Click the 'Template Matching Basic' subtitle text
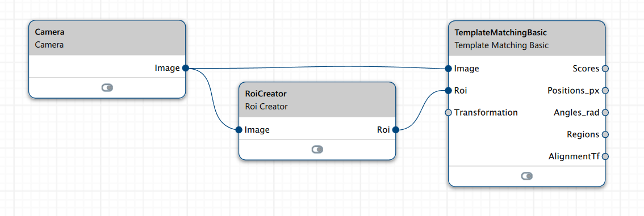Viewport: 644px width, 216px height. 501,45
